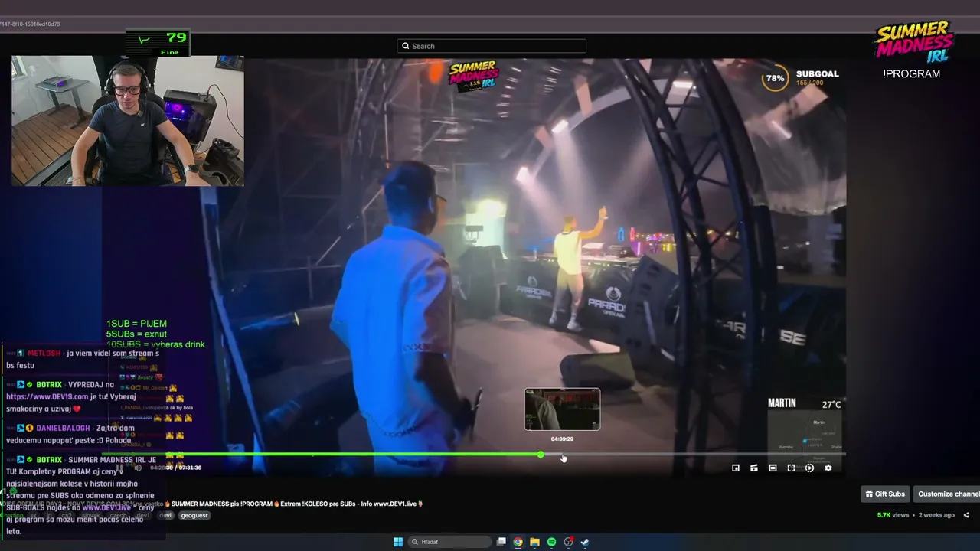Mute the video player volume
Image resolution: width=980 pixels, height=551 pixels.
139,468
